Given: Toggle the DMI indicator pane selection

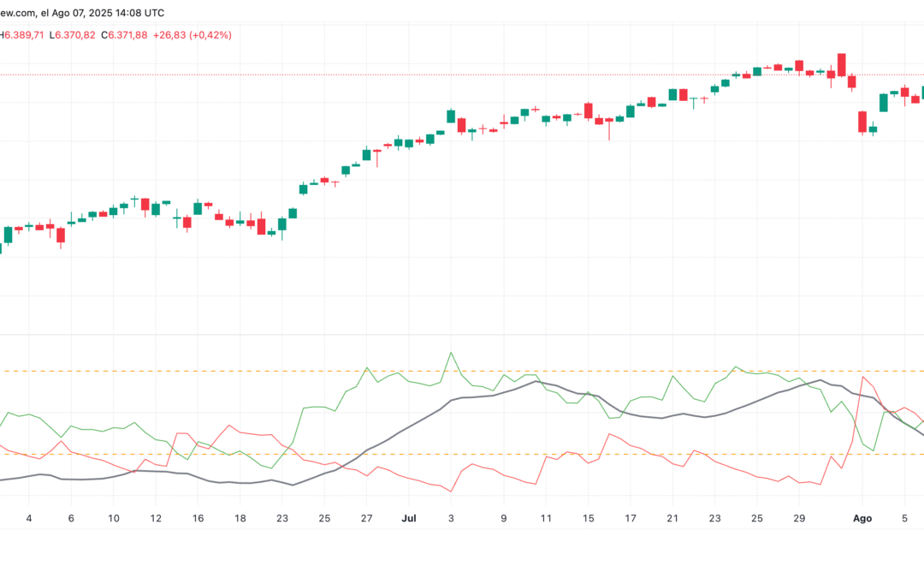Looking at the screenshot, I should point(462,420).
